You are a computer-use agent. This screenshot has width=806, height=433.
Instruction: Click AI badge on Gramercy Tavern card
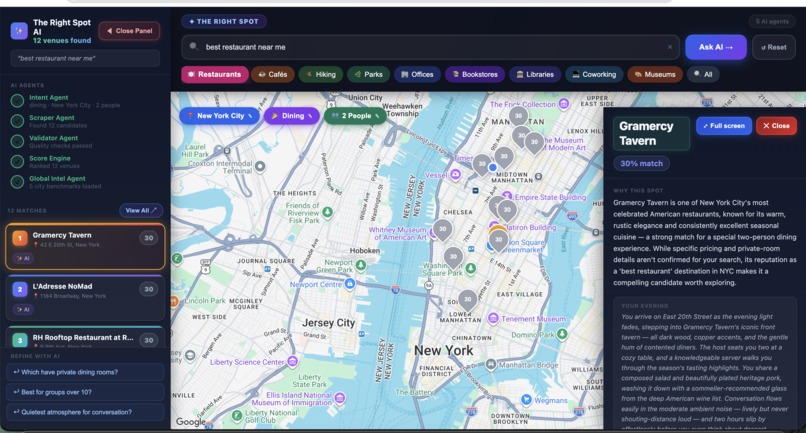pyautogui.click(x=23, y=258)
